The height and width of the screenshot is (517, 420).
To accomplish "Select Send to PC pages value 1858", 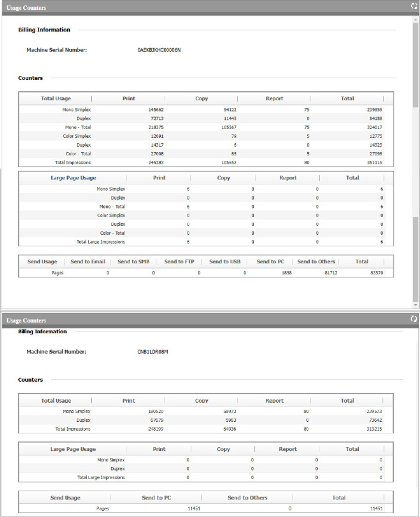I will tap(287, 273).
